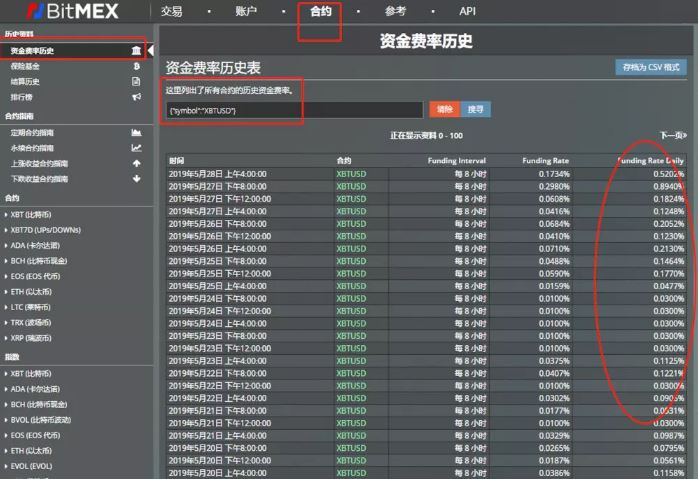The width and height of the screenshot is (698, 479).
Task: Expand TRX (波场币) contracts
Action: 31,322
